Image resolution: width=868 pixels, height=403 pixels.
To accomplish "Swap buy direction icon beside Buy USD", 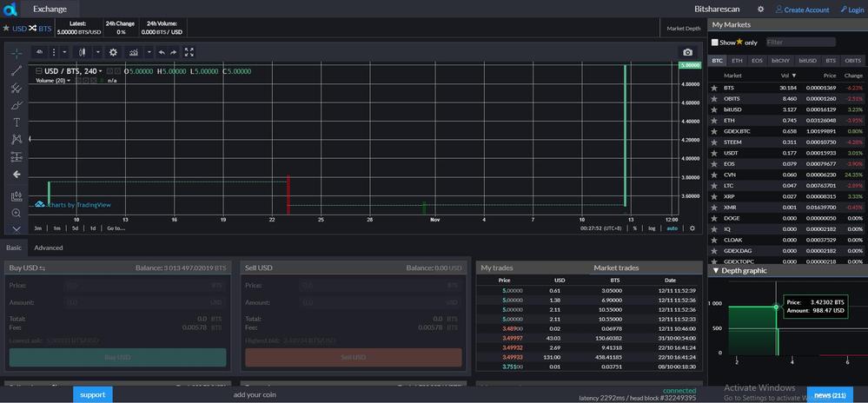I will (42, 268).
